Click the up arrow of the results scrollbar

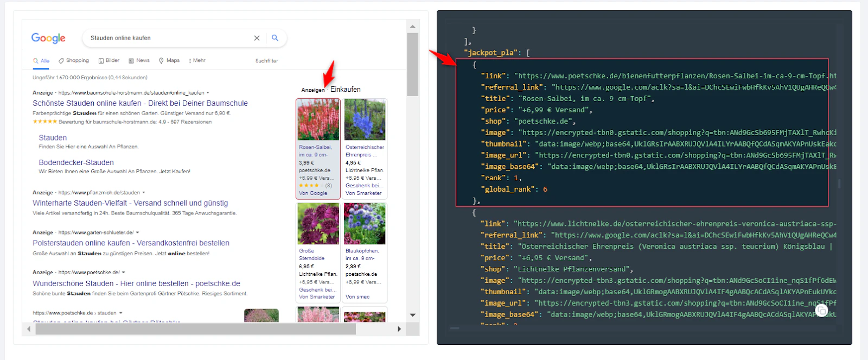[x=413, y=26]
